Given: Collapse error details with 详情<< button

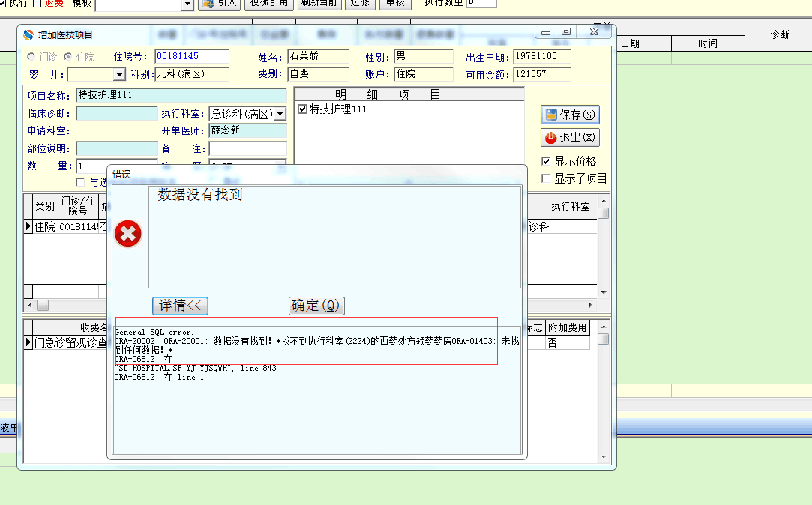Looking at the screenshot, I should click(x=180, y=305).
